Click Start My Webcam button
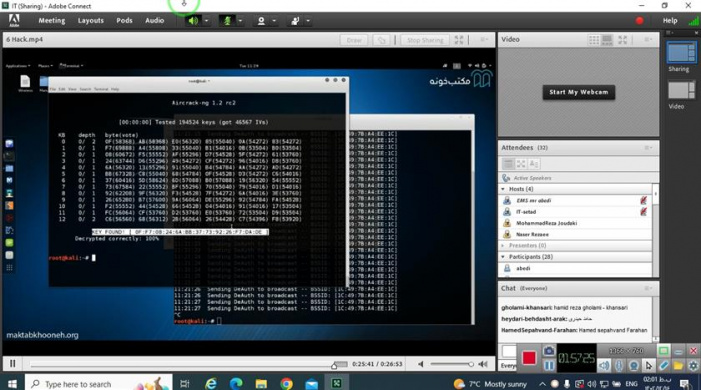The height and width of the screenshot is (390, 701). (579, 92)
